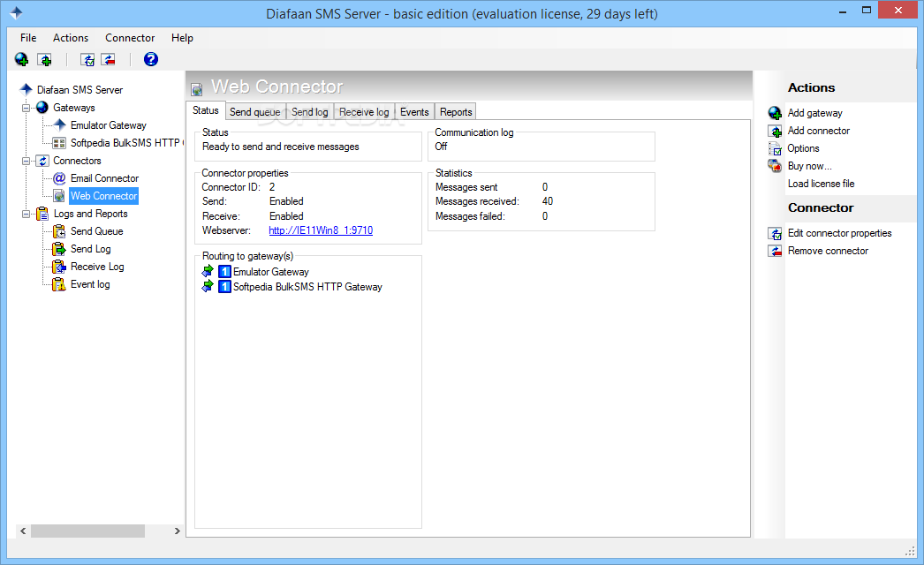Click the Emulator Gateway tree icon
The width and height of the screenshot is (924, 565).
coord(59,124)
